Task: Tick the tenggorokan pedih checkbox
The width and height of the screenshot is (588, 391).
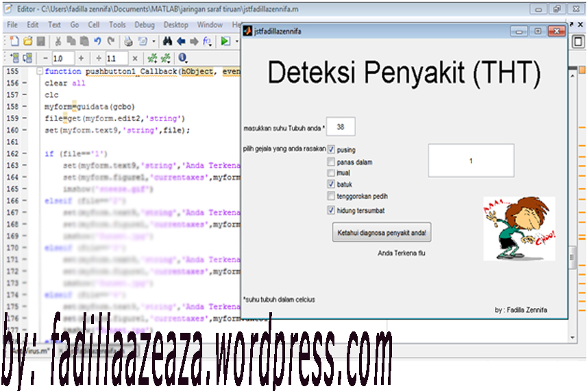Action: [331, 196]
